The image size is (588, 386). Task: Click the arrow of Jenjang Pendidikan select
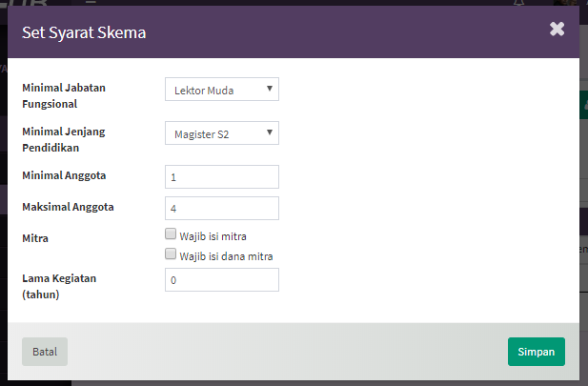click(270, 132)
